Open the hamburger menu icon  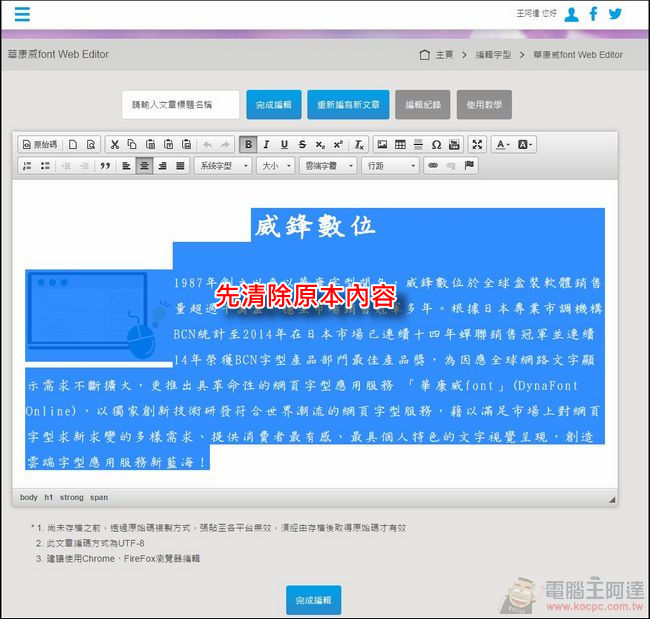coord(22,14)
